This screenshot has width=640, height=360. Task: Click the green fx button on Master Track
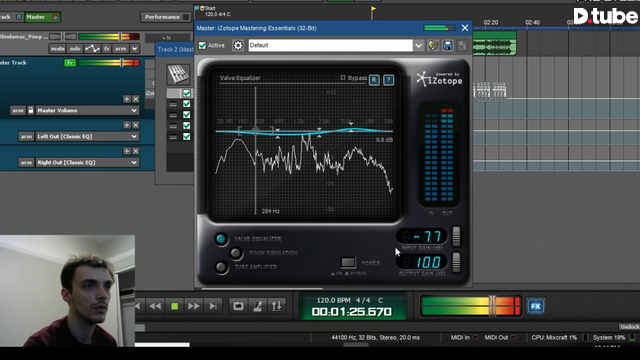(x=70, y=62)
